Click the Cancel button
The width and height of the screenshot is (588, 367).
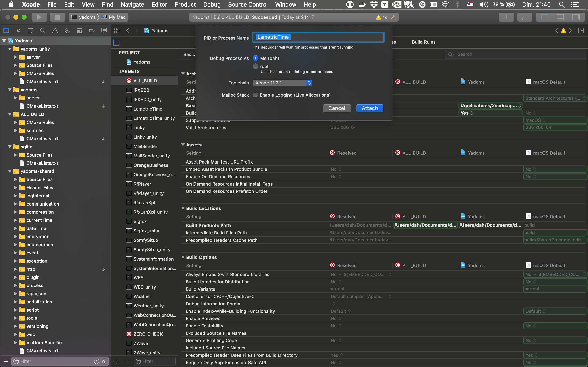(x=336, y=108)
